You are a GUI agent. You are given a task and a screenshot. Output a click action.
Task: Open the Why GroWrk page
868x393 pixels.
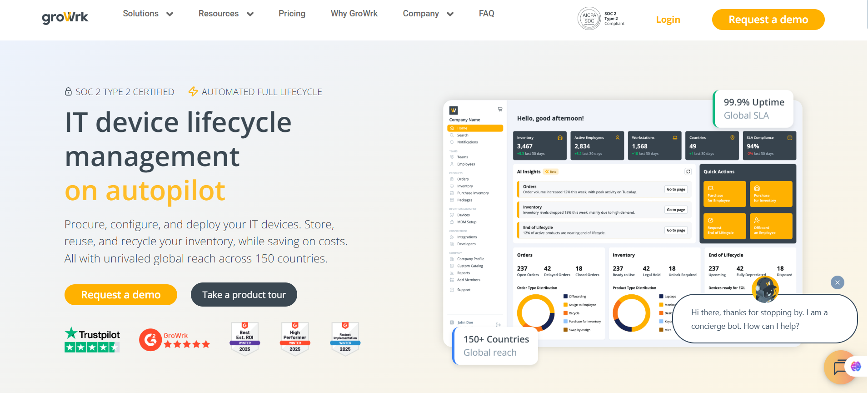tap(354, 14)
